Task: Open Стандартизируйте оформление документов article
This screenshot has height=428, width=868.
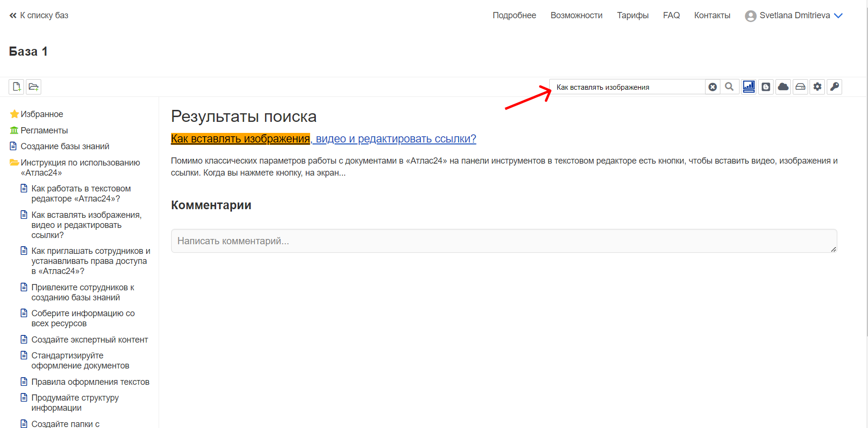Action: [x=80, y=360]
